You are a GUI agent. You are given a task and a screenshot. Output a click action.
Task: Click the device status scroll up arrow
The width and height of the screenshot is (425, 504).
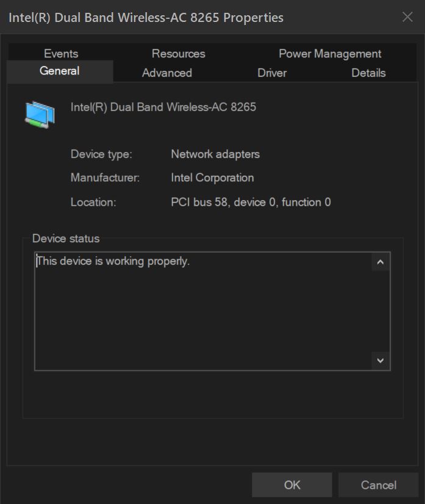point(380,262)
